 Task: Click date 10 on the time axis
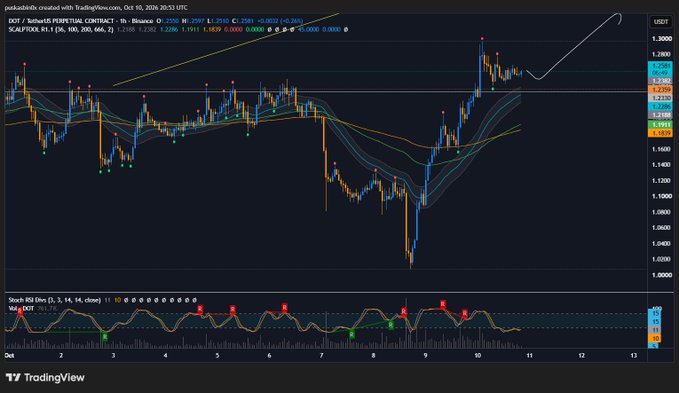[477, 355]
